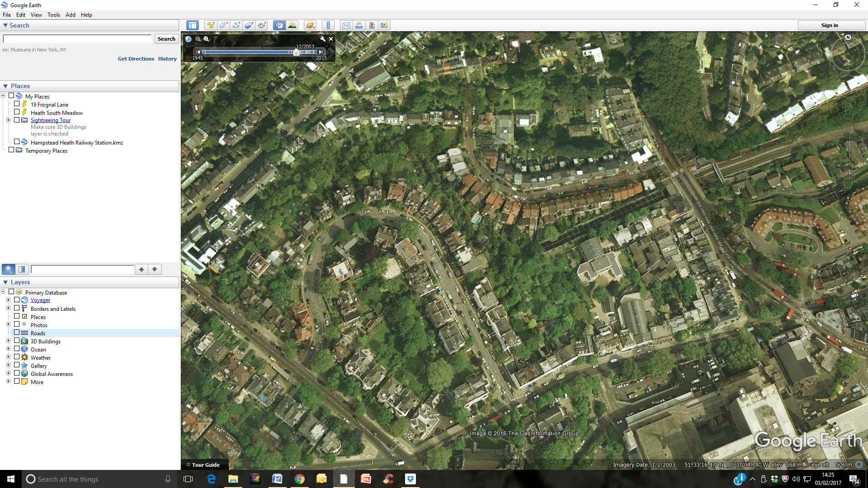Collapse the My Places tree node

click(x=3, y=96)
